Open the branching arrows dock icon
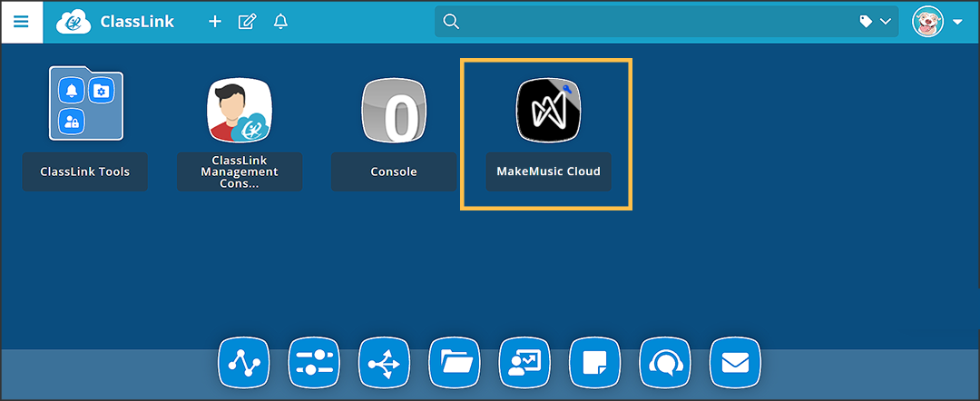 [x=384, y=362]
